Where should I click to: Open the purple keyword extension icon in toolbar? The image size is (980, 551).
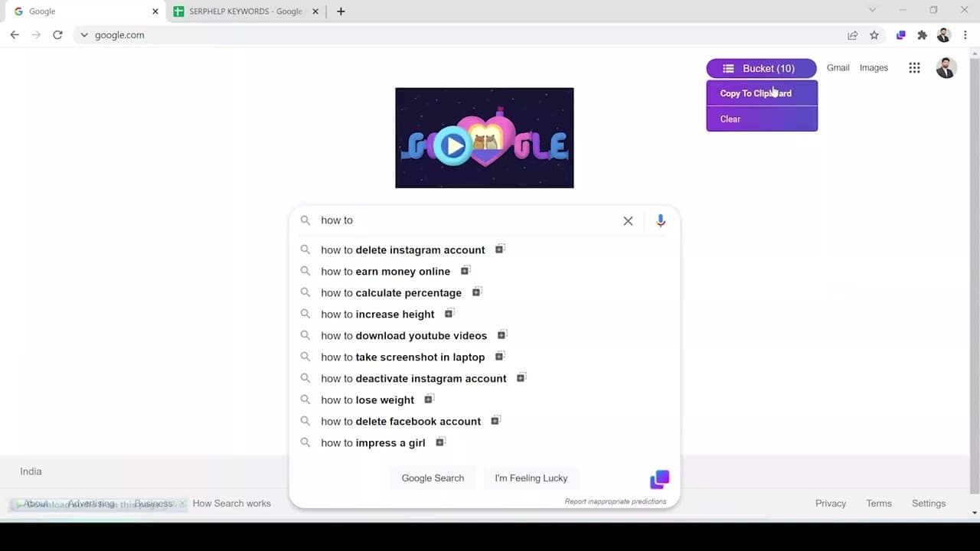click(x=901, y=35)
